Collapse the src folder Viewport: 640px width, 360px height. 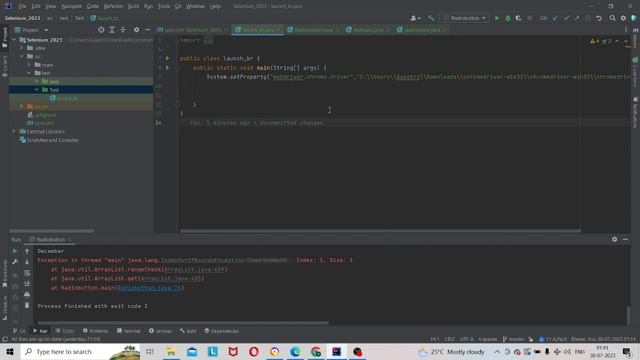tap(22, 56)
